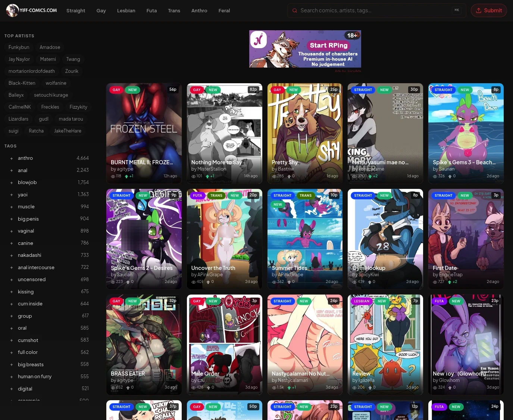This screenshot has height=420, width=513.
Task: Click the plus icon beside the canine tag
Action: [12, 243]
